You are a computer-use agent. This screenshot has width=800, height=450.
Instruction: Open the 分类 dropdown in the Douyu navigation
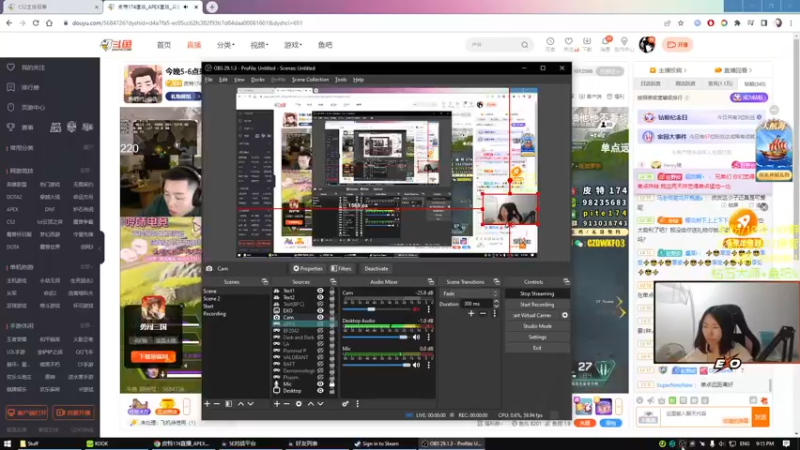pos(226,45)
